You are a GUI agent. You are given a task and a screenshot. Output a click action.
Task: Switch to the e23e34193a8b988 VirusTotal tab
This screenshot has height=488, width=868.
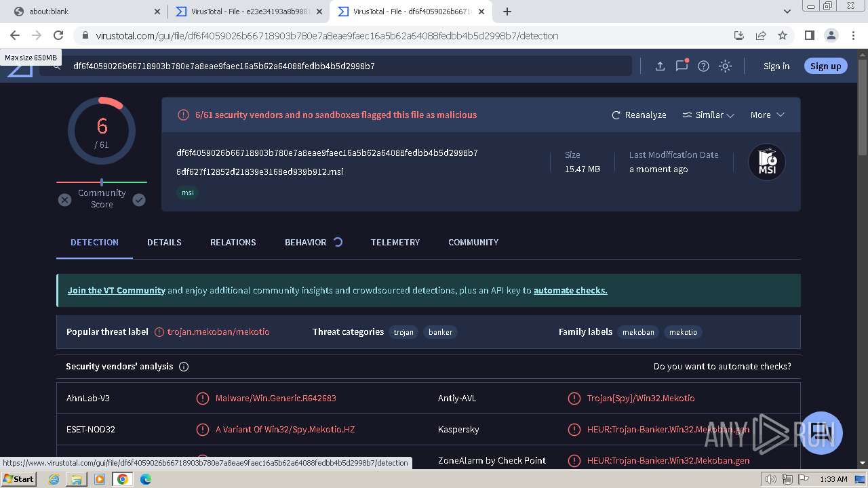click(x=248, y=12)
